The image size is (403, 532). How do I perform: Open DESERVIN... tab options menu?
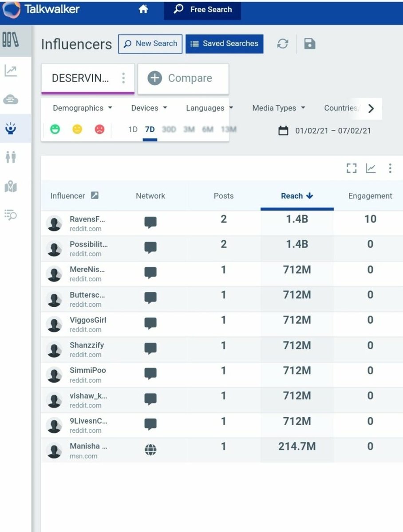pyautogui.click(x=123, y=78)
